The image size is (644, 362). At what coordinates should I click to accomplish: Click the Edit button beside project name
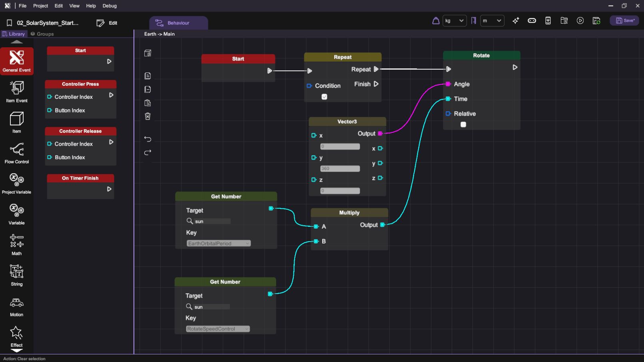click(107, 23)
